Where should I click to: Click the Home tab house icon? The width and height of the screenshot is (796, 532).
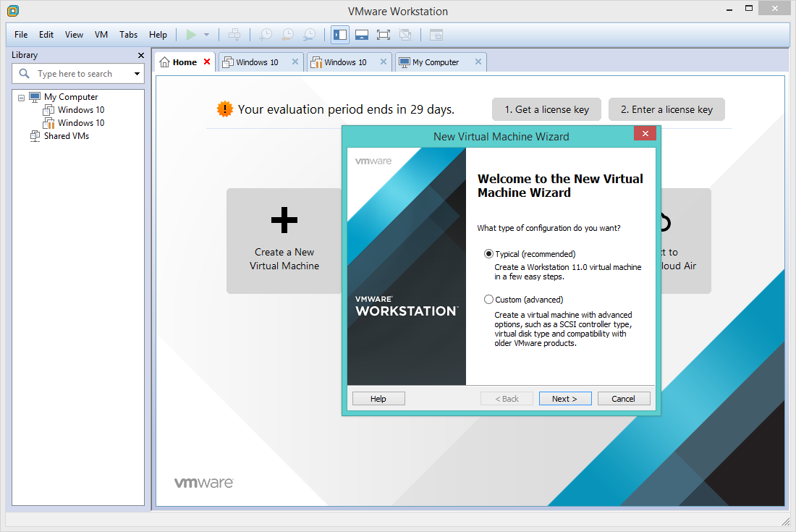click(164, 62)
